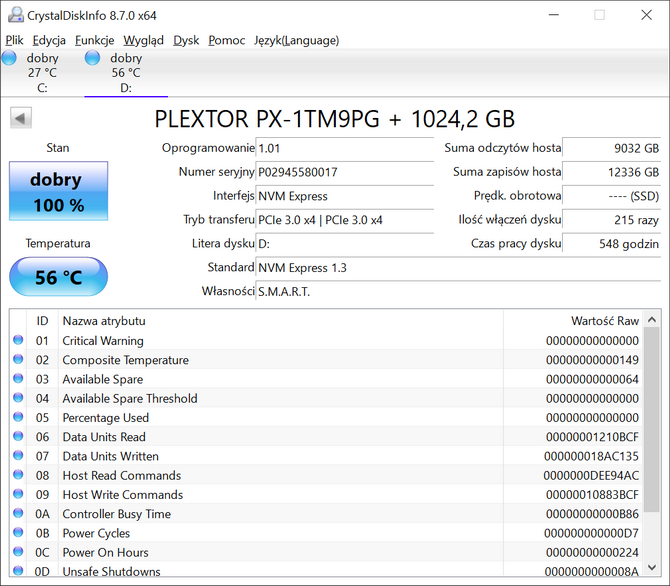Go to previous disk with left arrow

tap(21, 118)
